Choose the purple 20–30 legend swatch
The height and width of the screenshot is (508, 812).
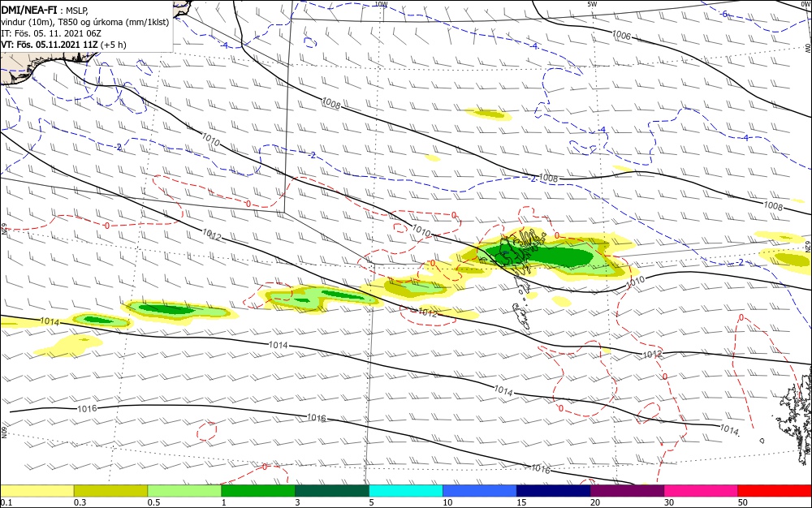click(x=627, y=491)
